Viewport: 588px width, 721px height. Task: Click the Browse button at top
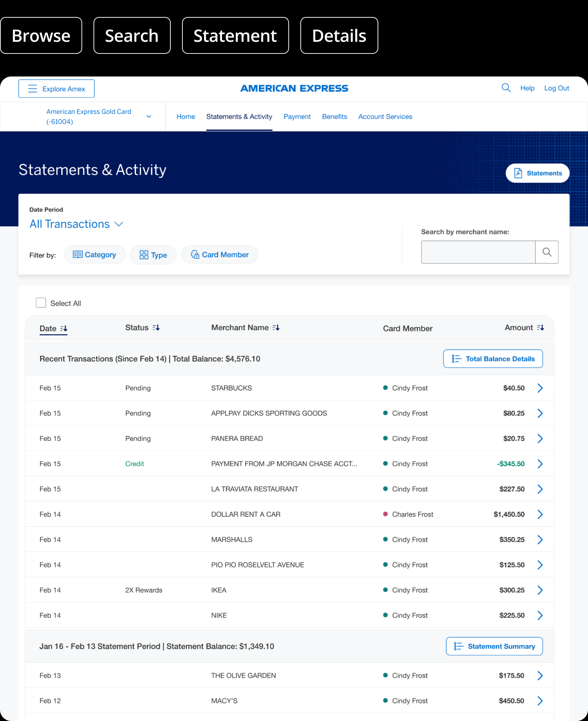[x=41, y=35]
